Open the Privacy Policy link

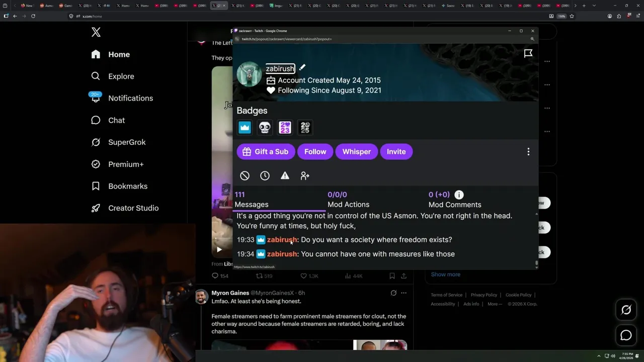coord(484,295)
